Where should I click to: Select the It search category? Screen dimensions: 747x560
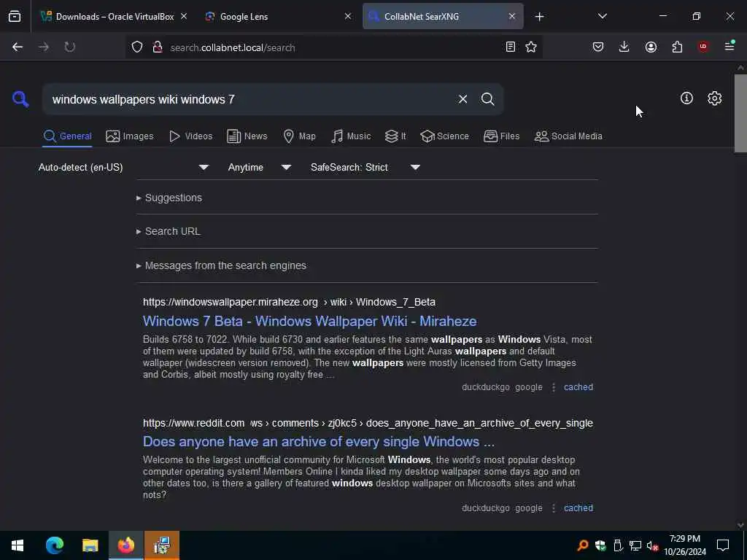point(395,136)
